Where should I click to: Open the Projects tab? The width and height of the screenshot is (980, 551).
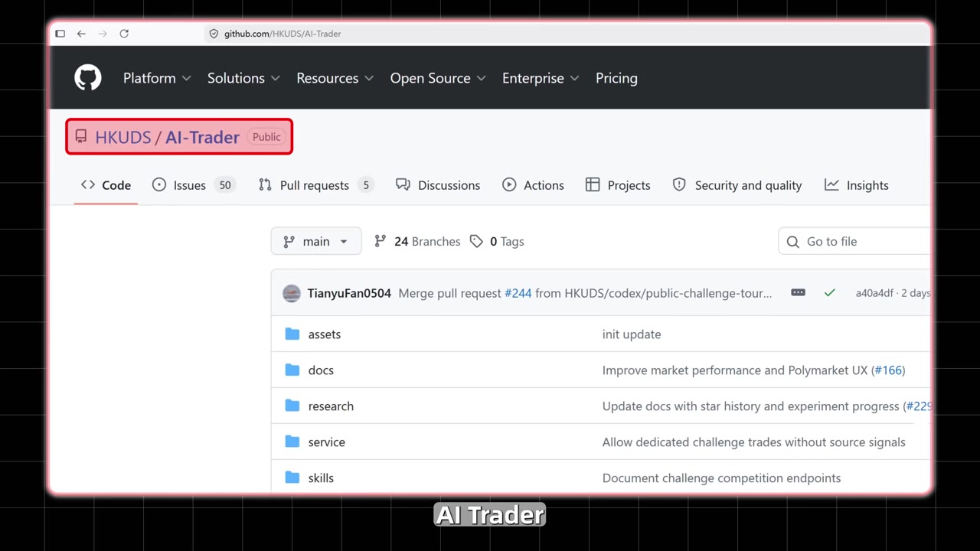click(618, 185)
